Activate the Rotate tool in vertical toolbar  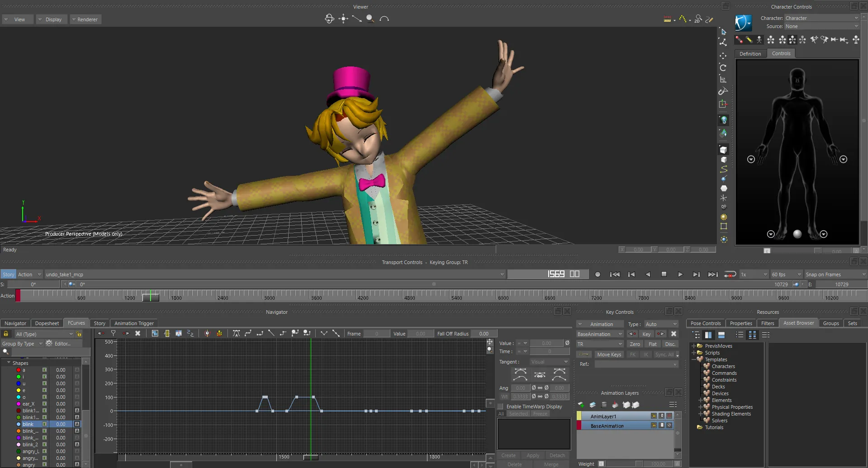(x=723, y=68)
